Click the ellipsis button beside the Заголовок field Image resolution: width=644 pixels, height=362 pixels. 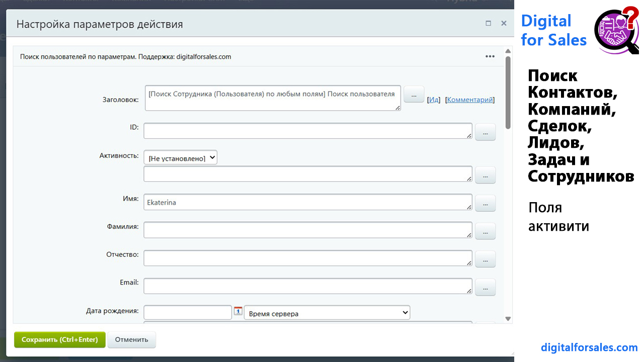[x=414, y=95]
